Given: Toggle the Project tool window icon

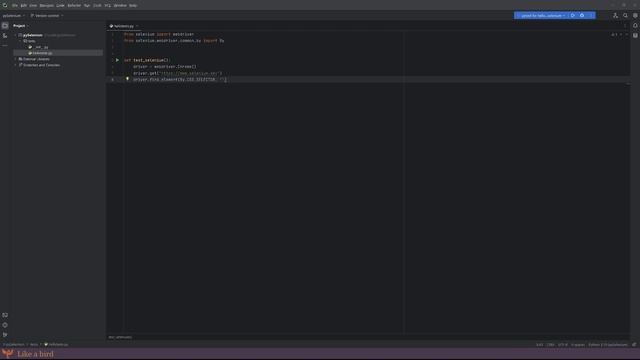Looking at the screenshot, I should 5,26.
